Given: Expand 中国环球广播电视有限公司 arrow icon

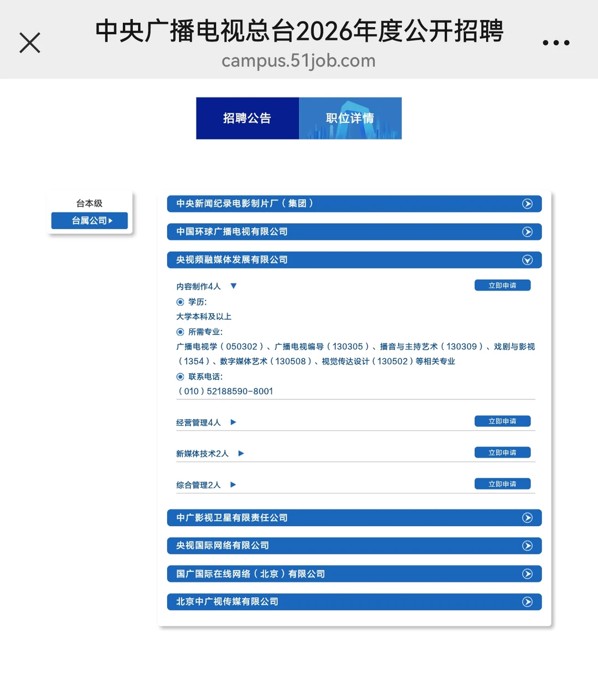Looking at the screenshot, I should (x=527, y=232).
